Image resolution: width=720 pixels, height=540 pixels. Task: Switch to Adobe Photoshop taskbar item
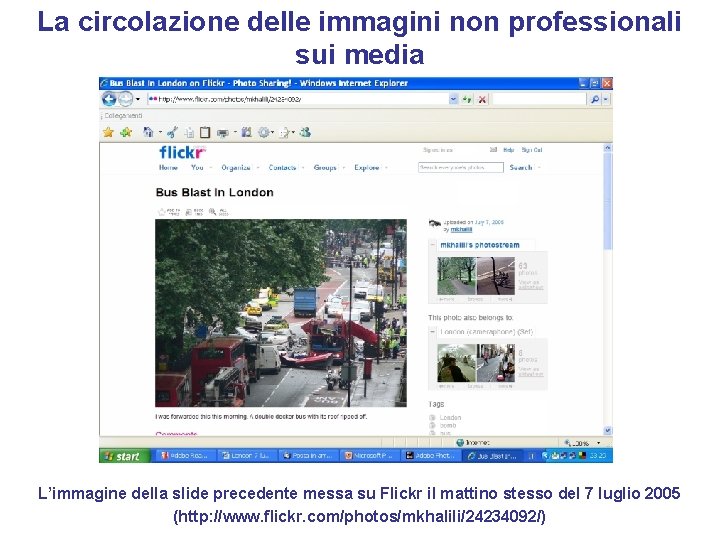point(430,456)
